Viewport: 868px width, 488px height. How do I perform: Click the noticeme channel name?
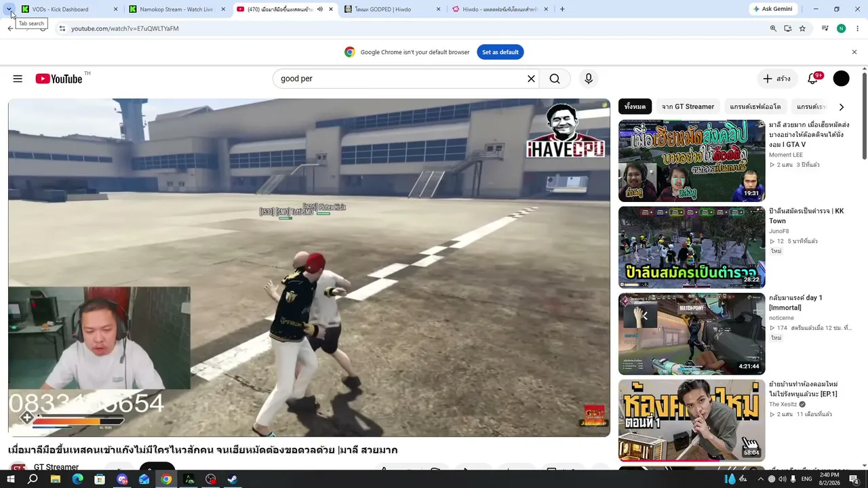[x=781, y=318]
